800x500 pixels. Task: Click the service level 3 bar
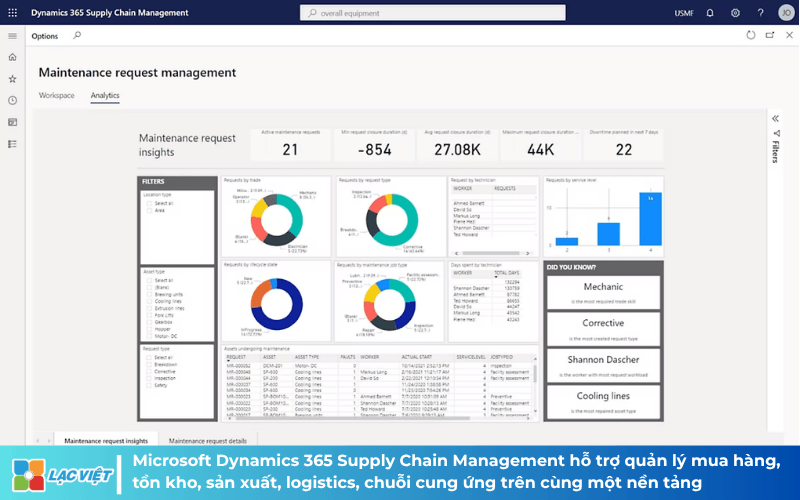[609, 234]
